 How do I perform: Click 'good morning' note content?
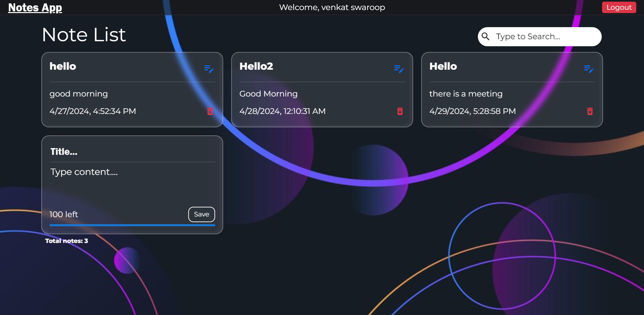pyautogui.click(x=79, y=94)
